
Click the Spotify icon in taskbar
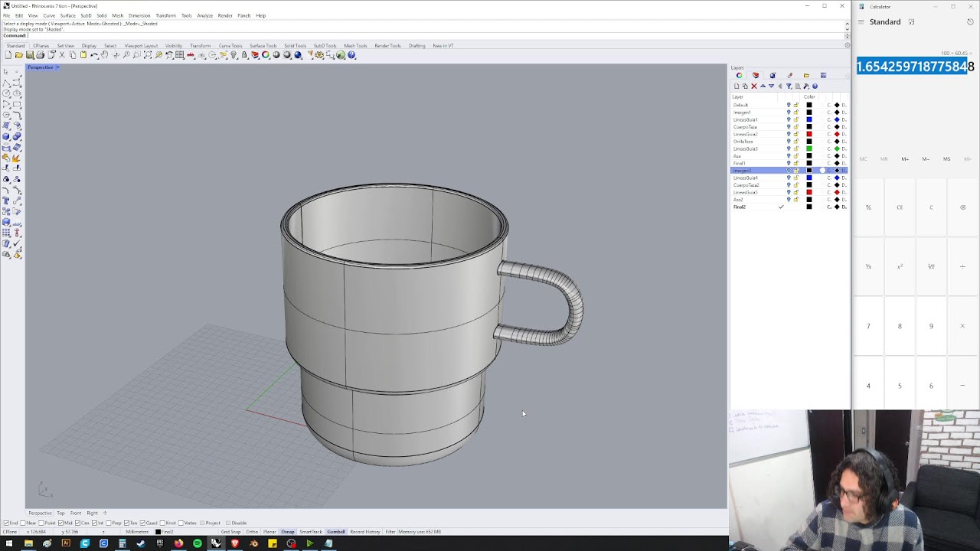pos(198,543)
